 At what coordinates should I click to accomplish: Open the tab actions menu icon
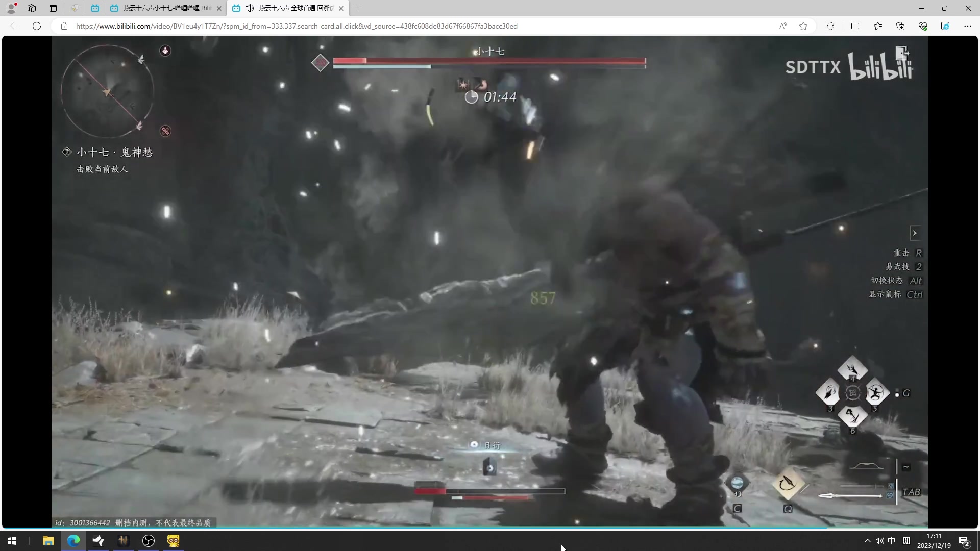point(53,8)
